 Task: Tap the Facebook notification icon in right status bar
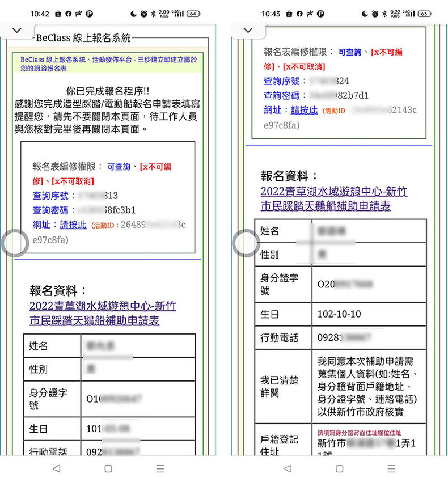click(x=299, y=14)
